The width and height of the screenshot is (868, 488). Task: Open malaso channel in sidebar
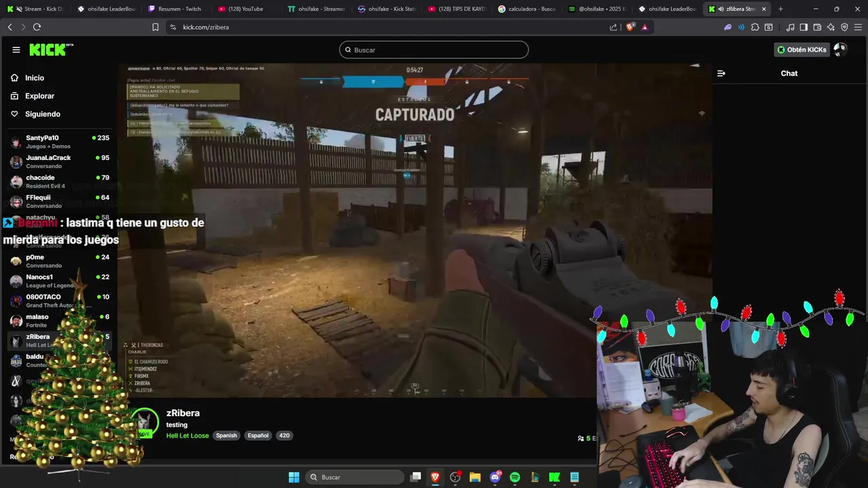click(x=60, y=321)
